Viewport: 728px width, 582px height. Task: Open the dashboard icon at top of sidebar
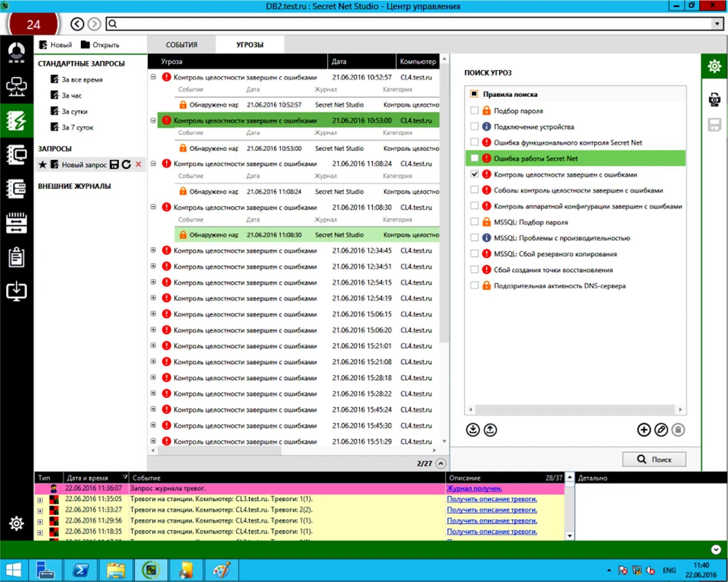pos(16,53)
